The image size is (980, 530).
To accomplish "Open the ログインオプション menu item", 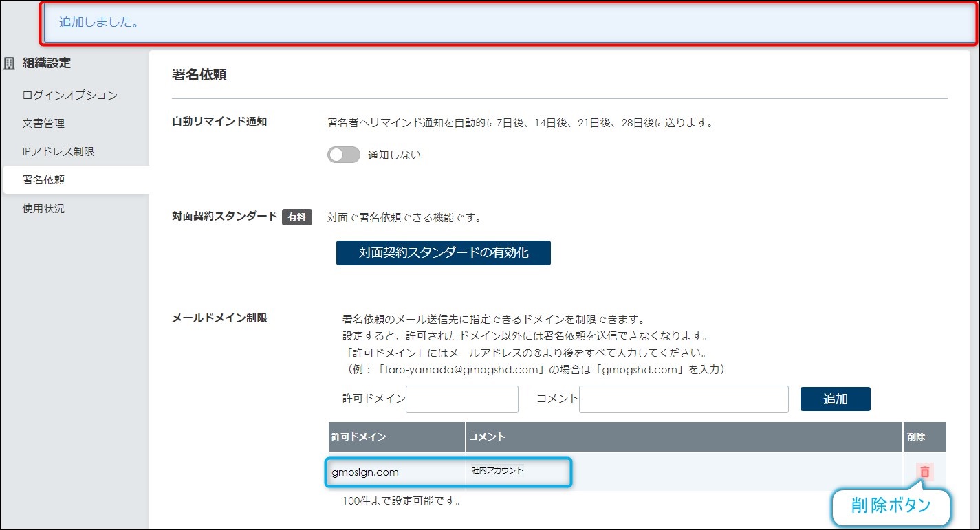I will pyautogui.click(x=69, y=96).
